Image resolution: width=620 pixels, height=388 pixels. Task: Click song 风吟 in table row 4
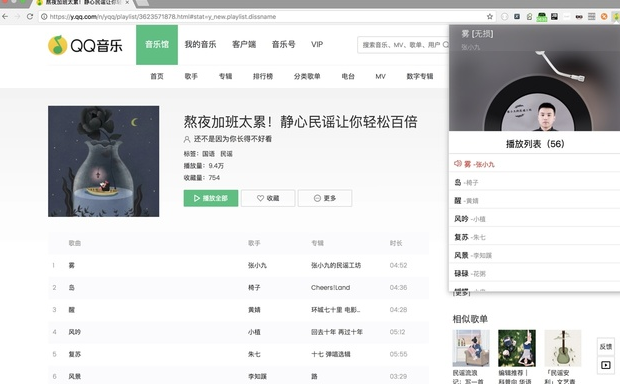coord(75,332)
